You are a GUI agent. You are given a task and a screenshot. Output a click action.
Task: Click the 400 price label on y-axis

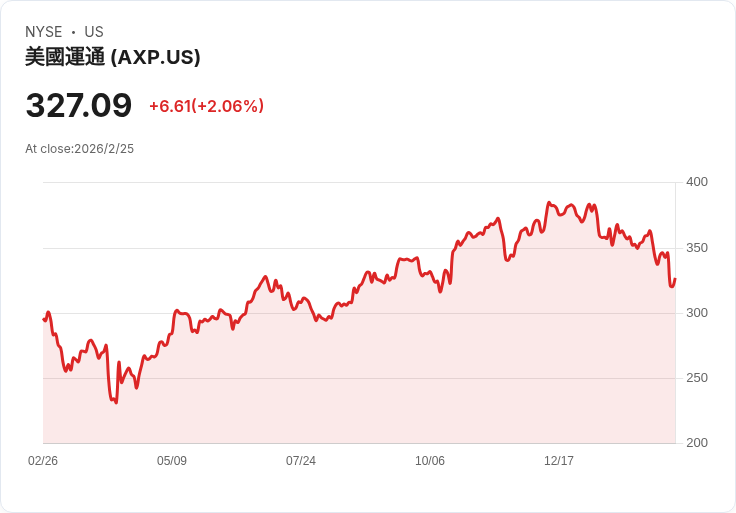[697, 182]
